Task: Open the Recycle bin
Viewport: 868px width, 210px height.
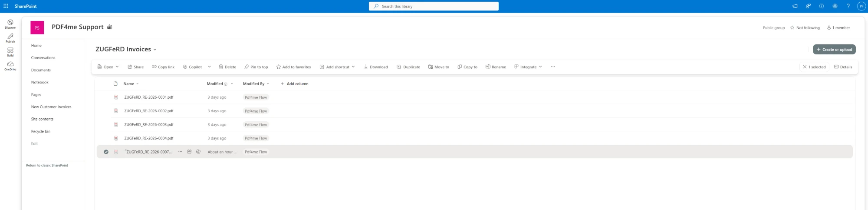Action: point(41,131)
